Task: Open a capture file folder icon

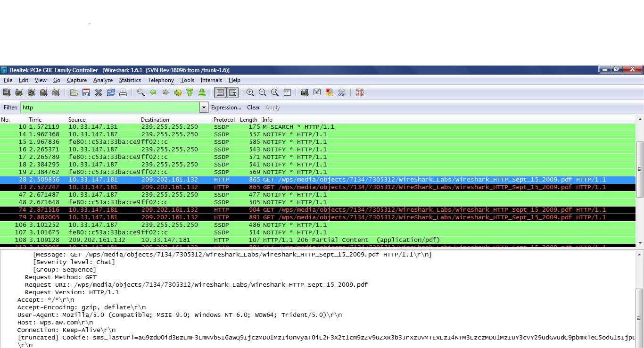Action: pos(74,92)
